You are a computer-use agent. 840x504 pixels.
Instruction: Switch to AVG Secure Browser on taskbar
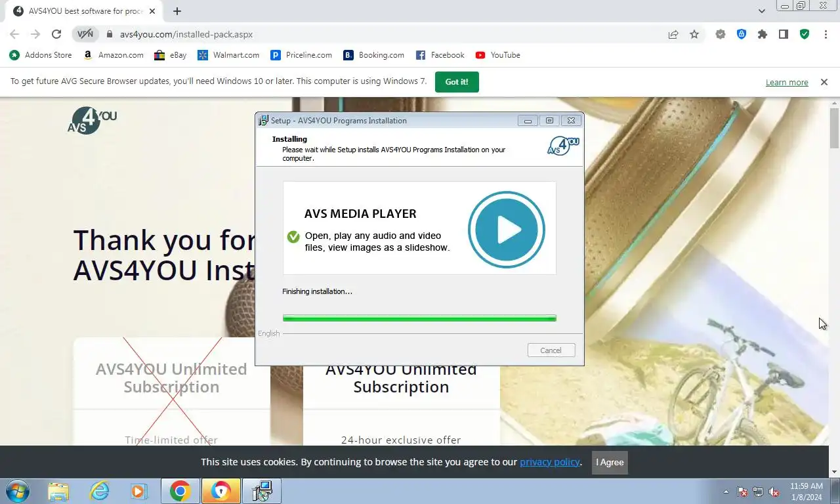[x=221, y=491]
